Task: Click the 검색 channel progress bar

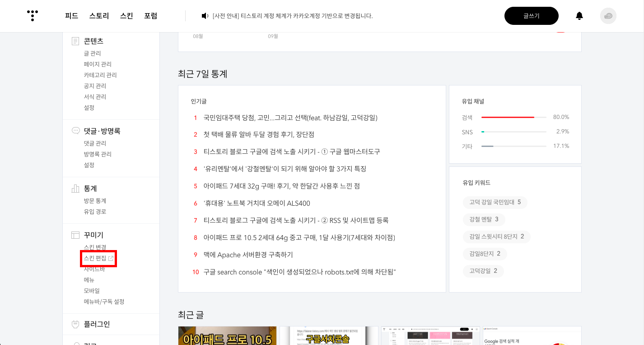Action: pyautogui.click(x=513, y=117)
